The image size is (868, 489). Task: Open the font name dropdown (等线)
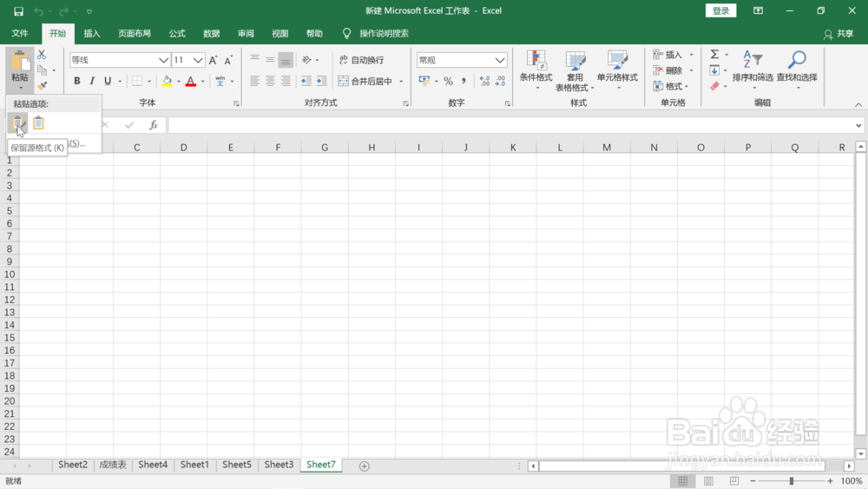[163, 60]
